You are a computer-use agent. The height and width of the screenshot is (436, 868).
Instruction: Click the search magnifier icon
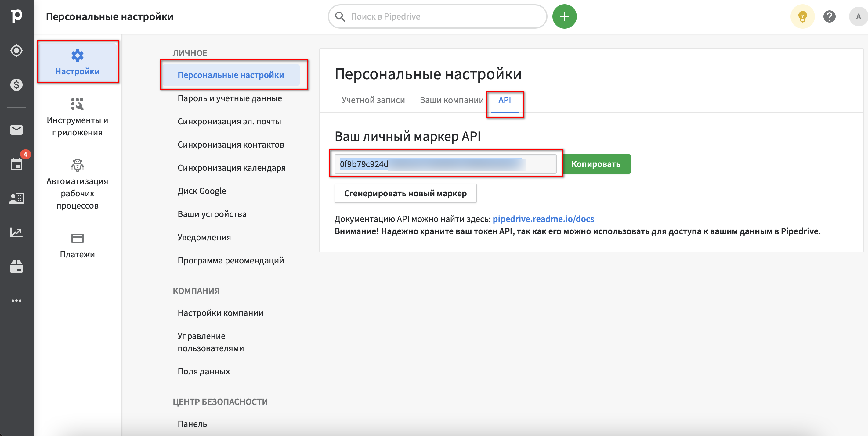(340, 16)
